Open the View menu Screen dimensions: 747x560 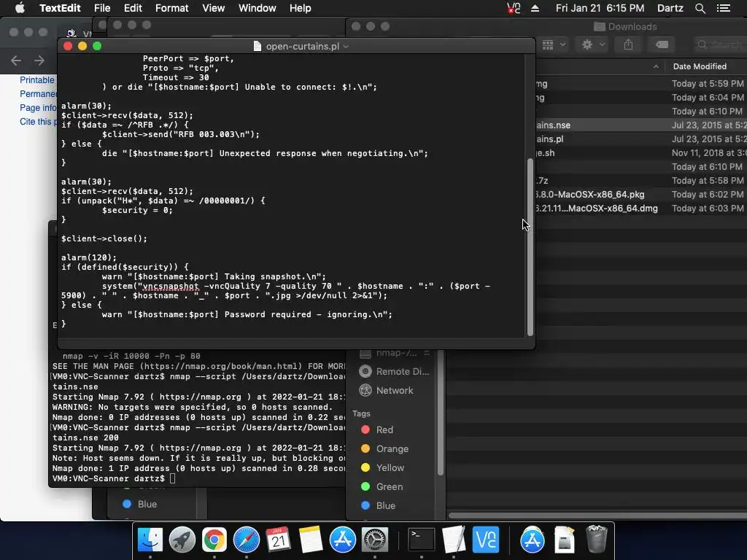pyautogui.click(x=213, y=8)
